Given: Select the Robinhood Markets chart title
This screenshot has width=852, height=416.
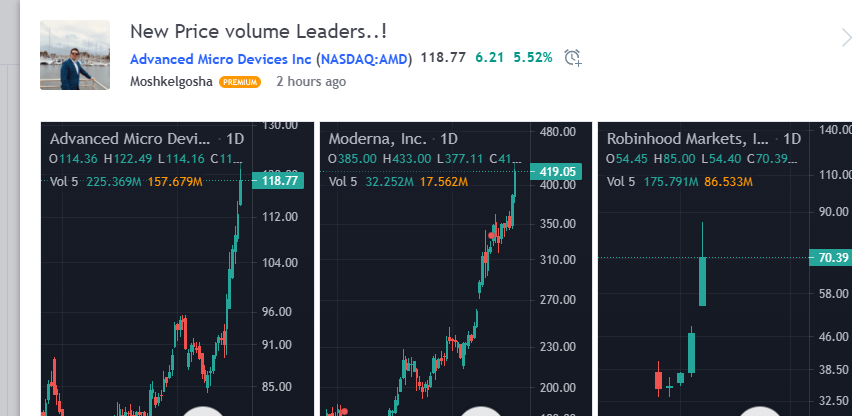Looking at the screenshot, I should point(688,139).
